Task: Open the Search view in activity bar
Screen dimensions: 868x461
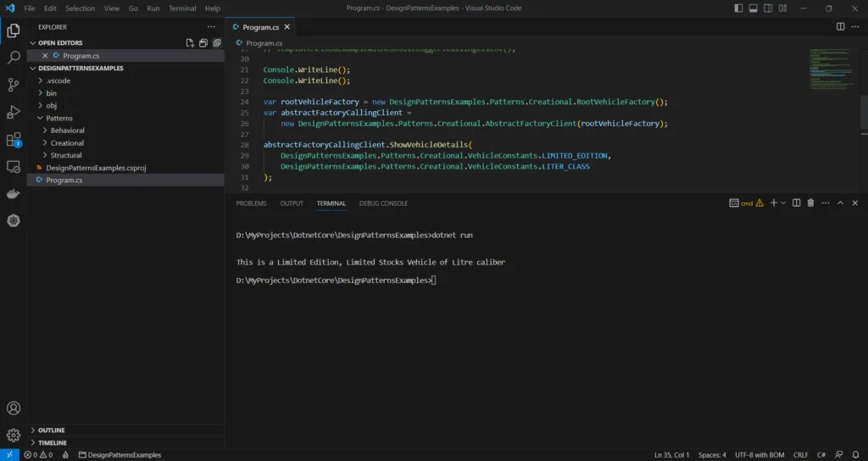Action: tap(14, 58)
